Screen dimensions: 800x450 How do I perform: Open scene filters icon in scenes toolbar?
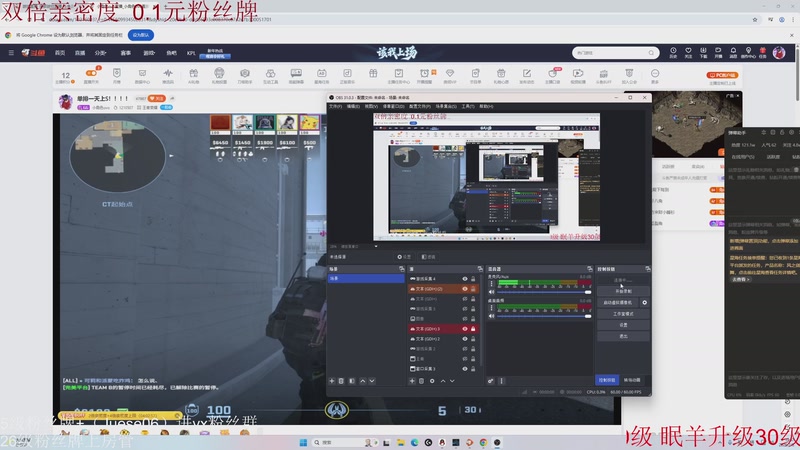(x=352, y=381)
